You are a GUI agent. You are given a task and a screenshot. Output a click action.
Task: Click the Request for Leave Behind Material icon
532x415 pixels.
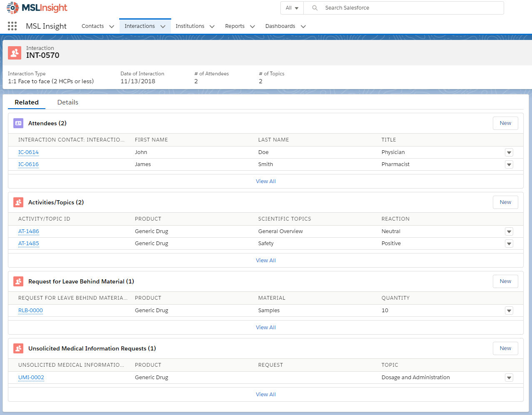click(18, 281)
